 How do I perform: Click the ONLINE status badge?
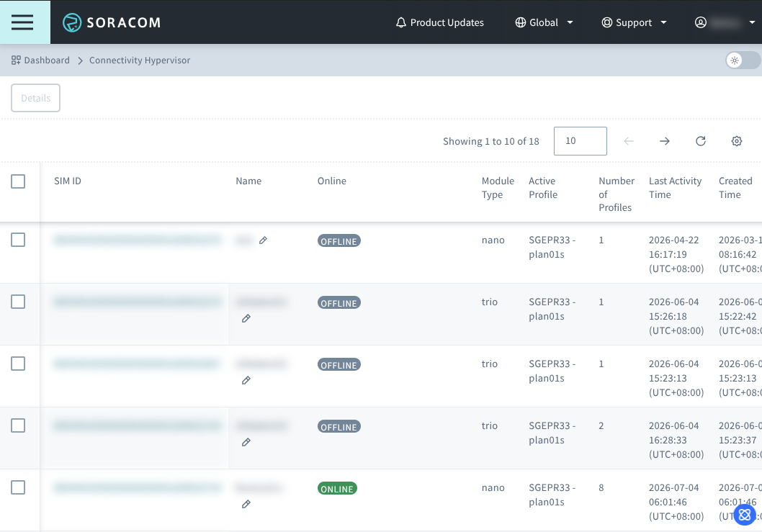337,488
